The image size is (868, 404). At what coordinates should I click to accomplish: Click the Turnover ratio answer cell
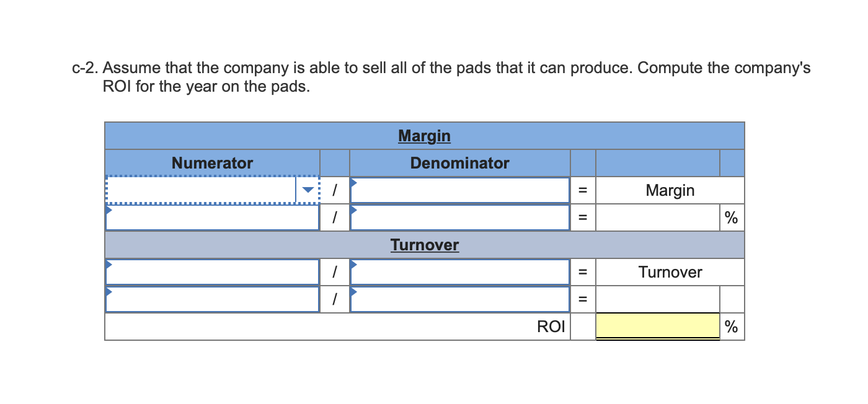pyautogui.click(x=657, y=299)
